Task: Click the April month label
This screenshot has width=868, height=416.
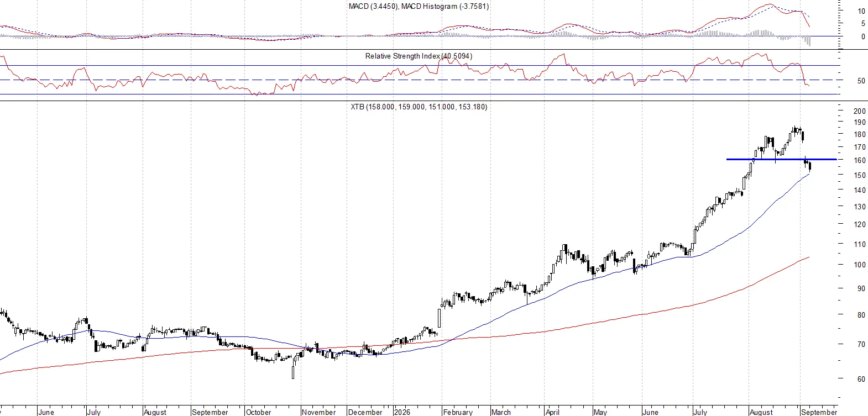Action: click(x=552, y=412)
